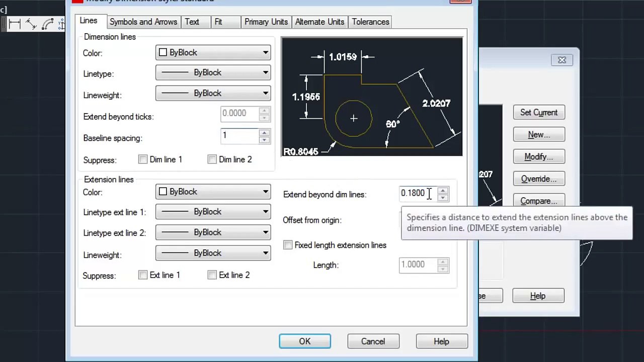Image resolution: width=644 pixels, height=362 pixels.
Task: Tick the Suppress Ext line 1 checkbox
Action: pyautogui.click(x=143, y=275)
